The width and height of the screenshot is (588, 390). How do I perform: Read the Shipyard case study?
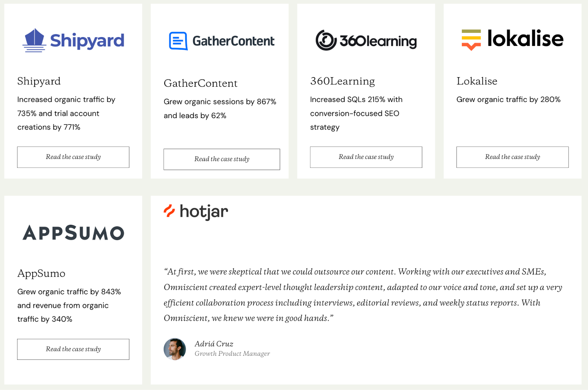(73, 157)
